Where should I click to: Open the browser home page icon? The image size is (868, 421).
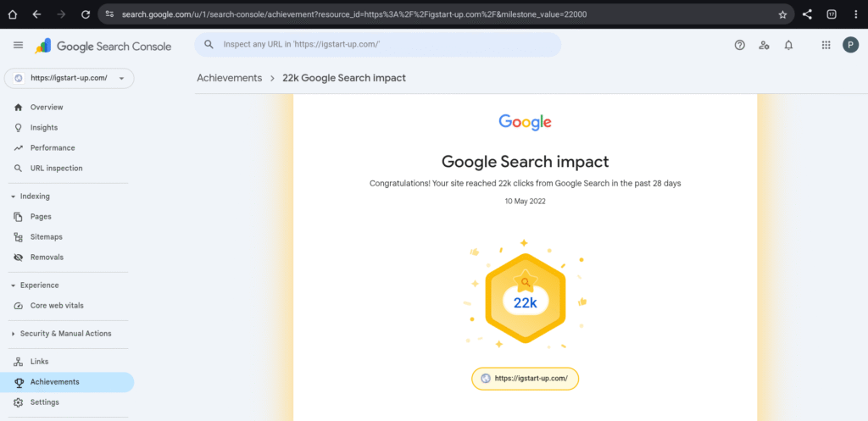(12, 14)
